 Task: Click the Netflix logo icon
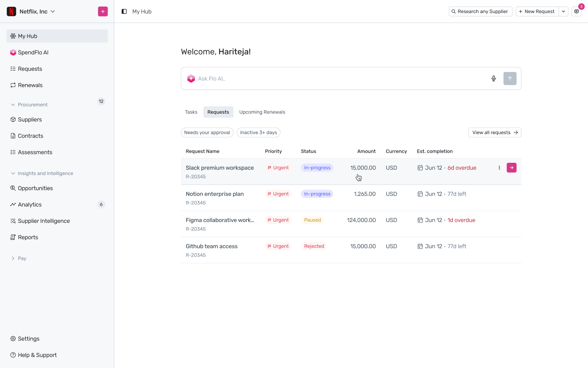(x=11, y=11)
